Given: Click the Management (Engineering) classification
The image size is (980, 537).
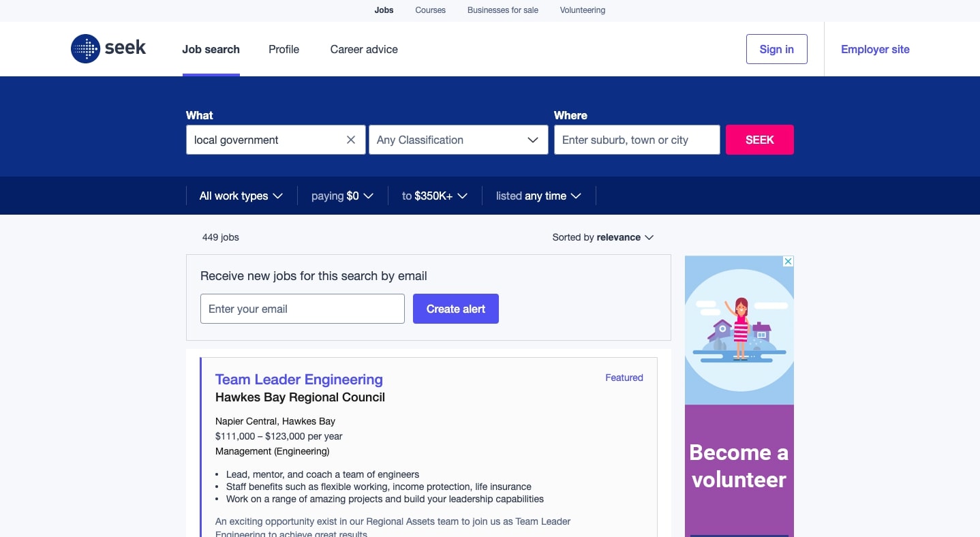Looking at the screenshot, I should [273, 451].
